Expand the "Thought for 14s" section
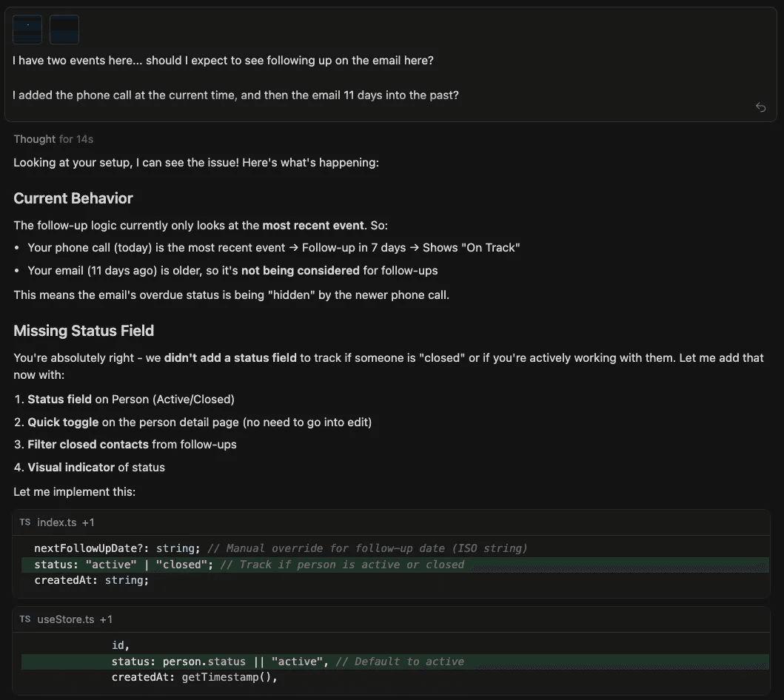Screen dimensions: 784x700 tap(53, 139)
